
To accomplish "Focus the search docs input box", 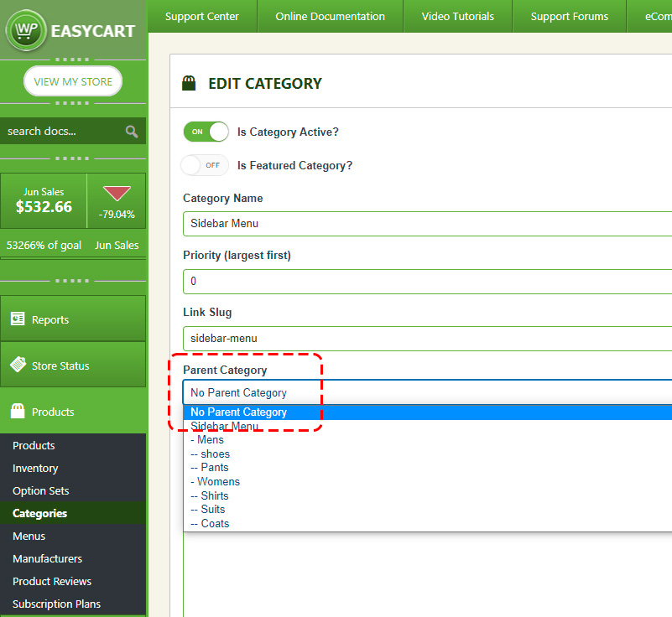I will tap(60, 131).
